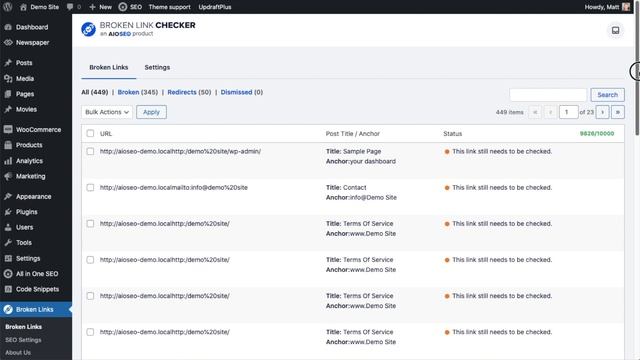640x360 pixels.
Task: Click the Movies pin icon
Action: click(x=8, y=109)
